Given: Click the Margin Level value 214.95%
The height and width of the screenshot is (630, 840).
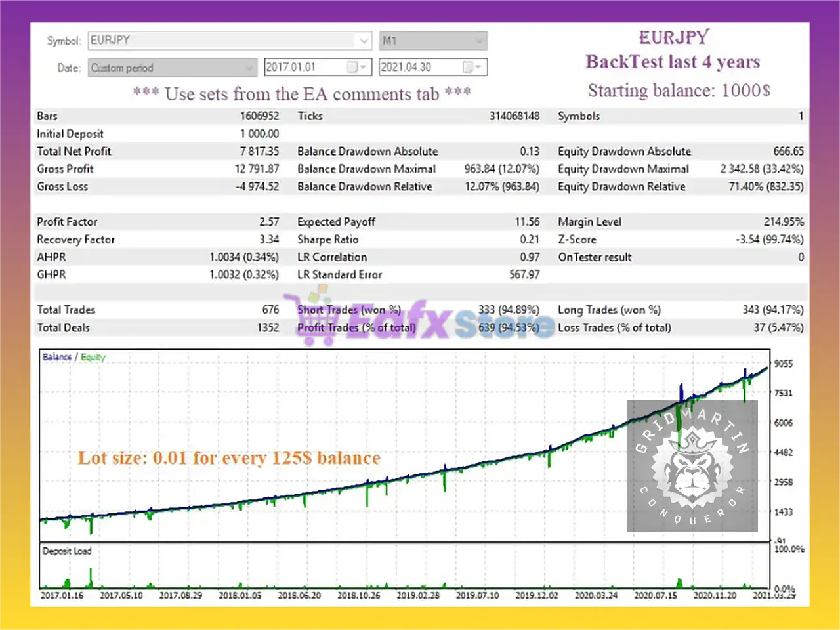Looking at the screenshot, I should pos(784,222).
